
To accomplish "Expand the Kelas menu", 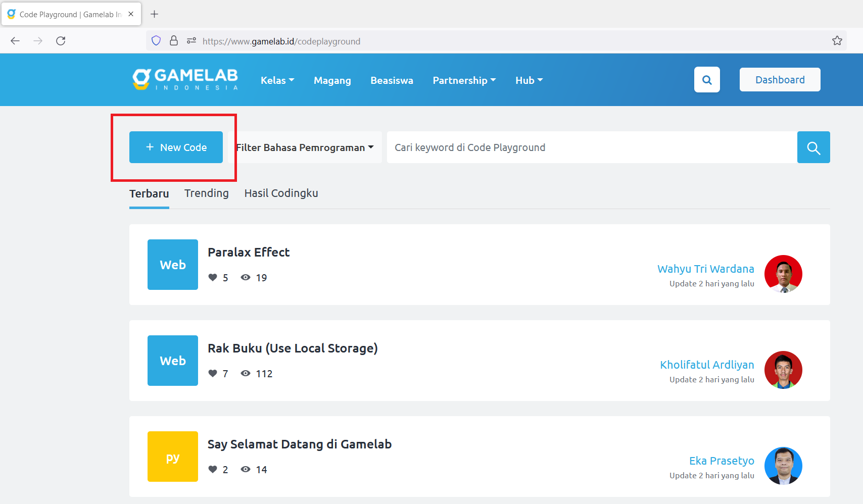I will [277, 80].
